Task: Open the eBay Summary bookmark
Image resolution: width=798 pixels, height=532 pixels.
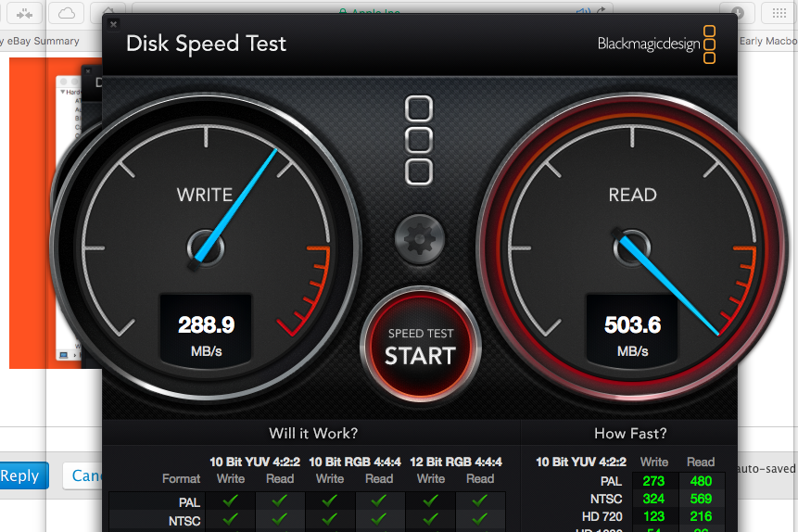Action: pyautogui.click(x=40, y=41)
